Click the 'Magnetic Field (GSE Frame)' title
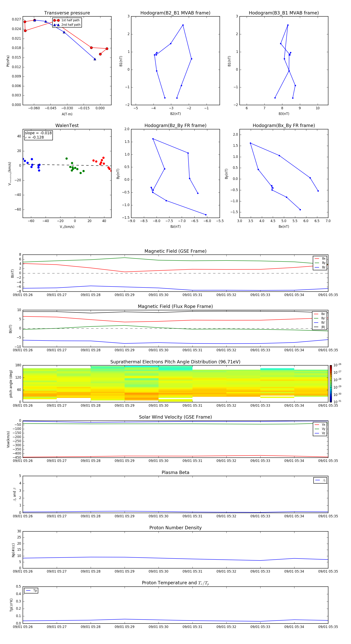Screen dimensions: 351x644 [175, 251]
